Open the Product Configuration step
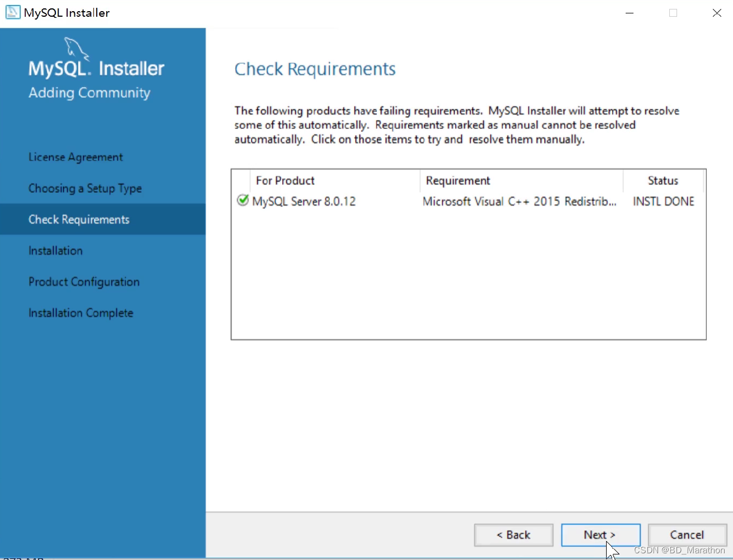This screenshot has width=733, height=560. tap(84, 282)
